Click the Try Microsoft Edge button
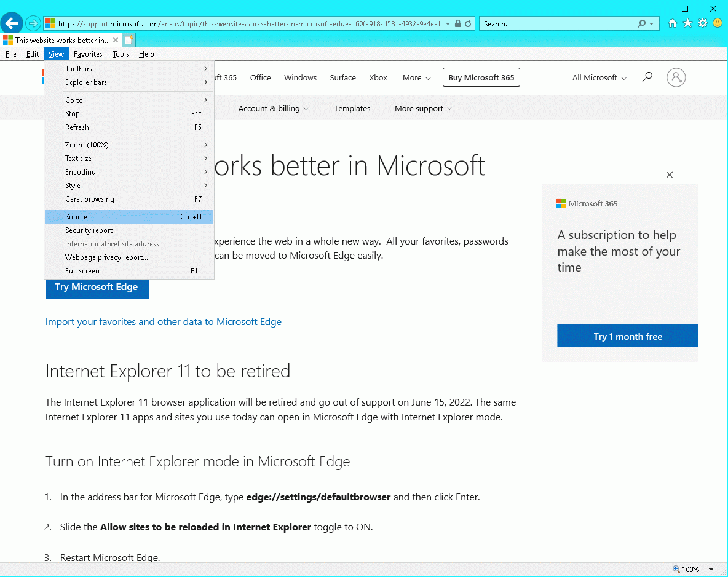 click(97, 288)
